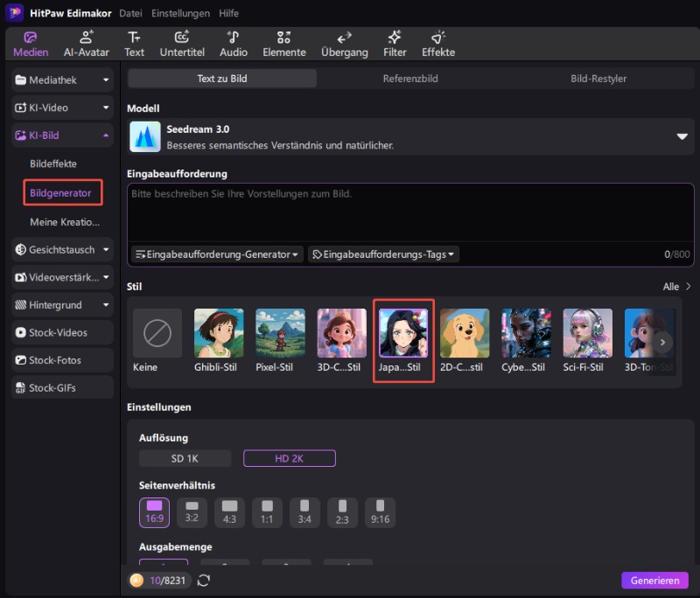Open the Einstellungen menu
This screenshot has width=700, height=598.
[x=180, y=14]
